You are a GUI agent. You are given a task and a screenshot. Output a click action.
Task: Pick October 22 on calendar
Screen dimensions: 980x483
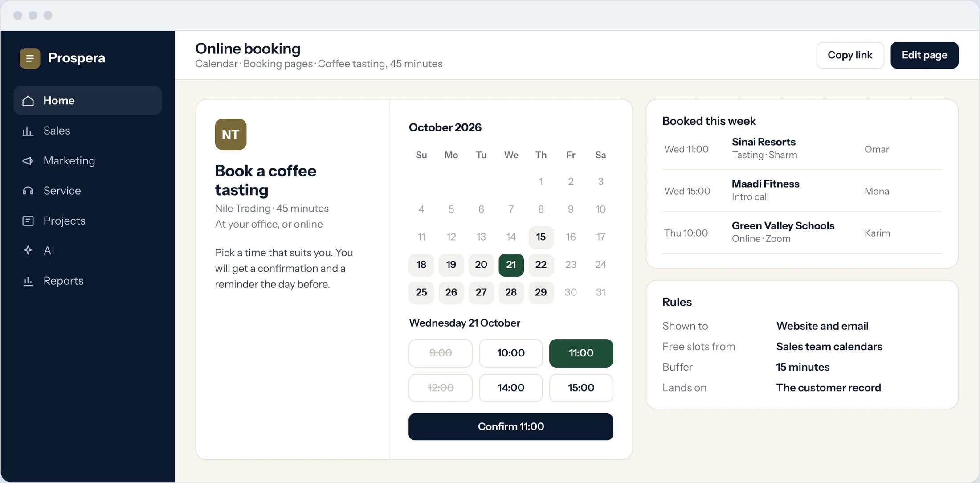coord(541,265)
